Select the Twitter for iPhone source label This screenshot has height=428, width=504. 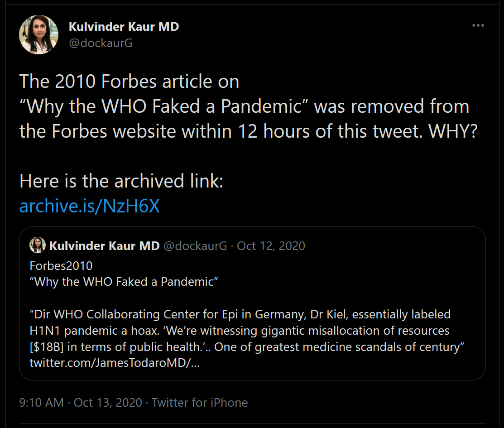coord(200,402)
